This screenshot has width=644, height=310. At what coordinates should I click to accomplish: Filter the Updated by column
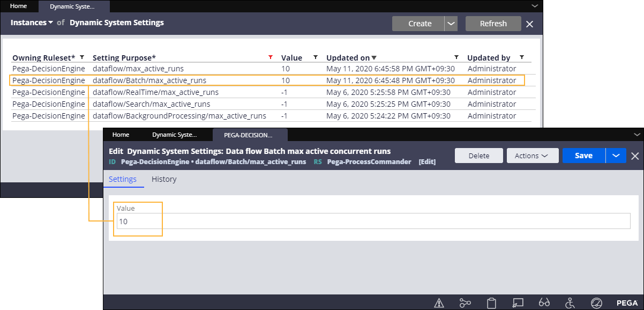point(521,57)
